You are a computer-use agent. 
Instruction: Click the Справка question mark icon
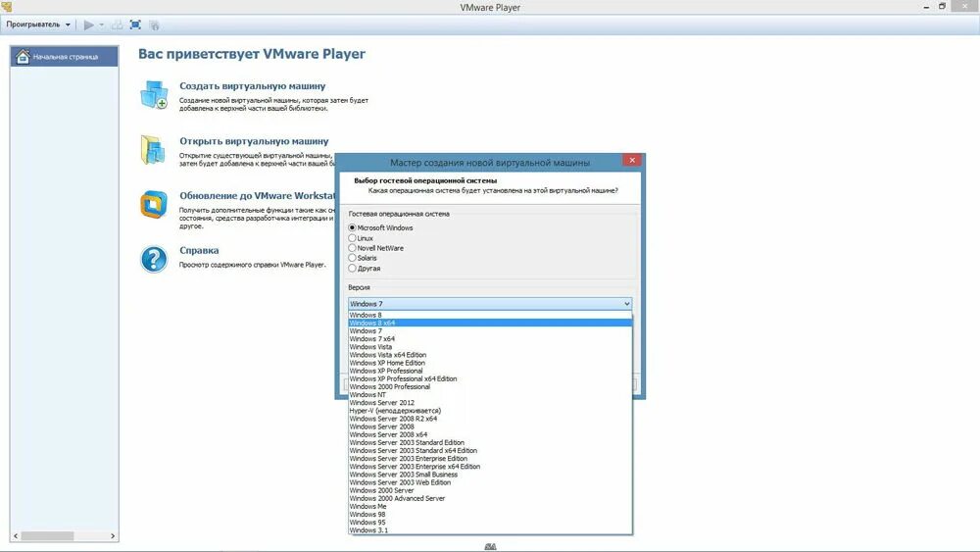154,259
